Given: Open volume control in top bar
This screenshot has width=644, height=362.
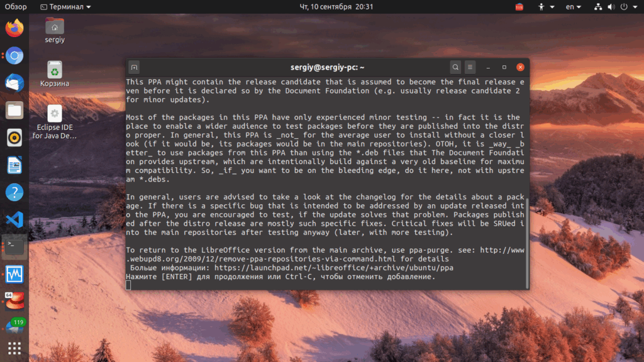Looking at the screenshot, I should (x=611, y=6).
